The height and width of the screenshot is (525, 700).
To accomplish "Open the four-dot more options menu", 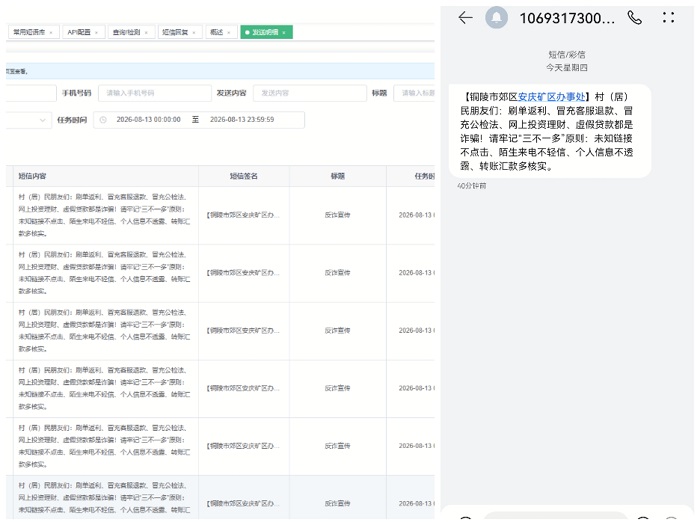I will [668, 17].
